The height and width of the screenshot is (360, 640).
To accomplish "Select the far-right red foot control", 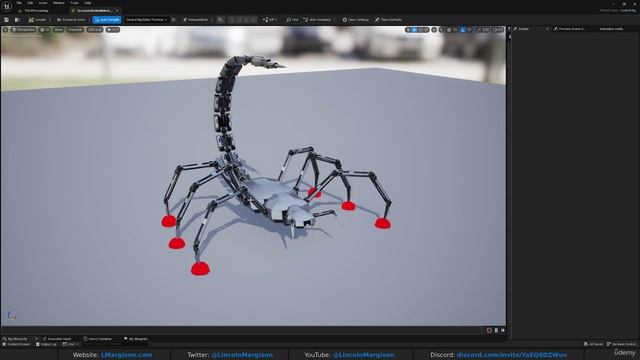I will click(383, 223).
